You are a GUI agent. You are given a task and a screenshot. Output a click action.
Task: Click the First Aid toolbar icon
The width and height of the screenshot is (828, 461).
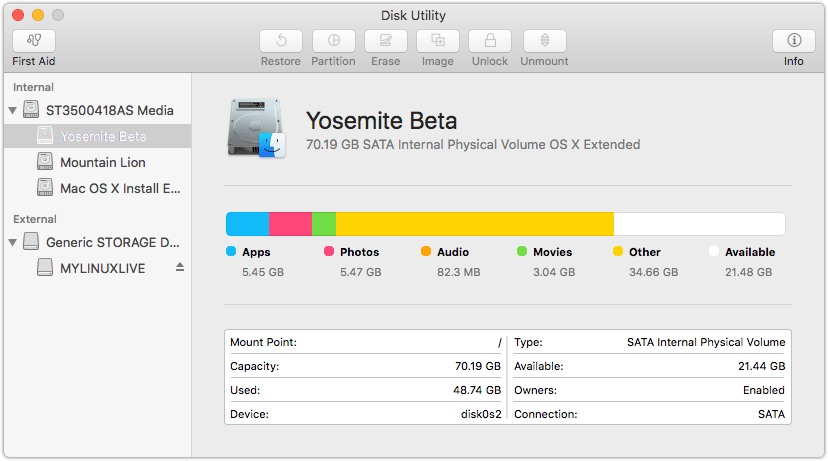[34, 41]
